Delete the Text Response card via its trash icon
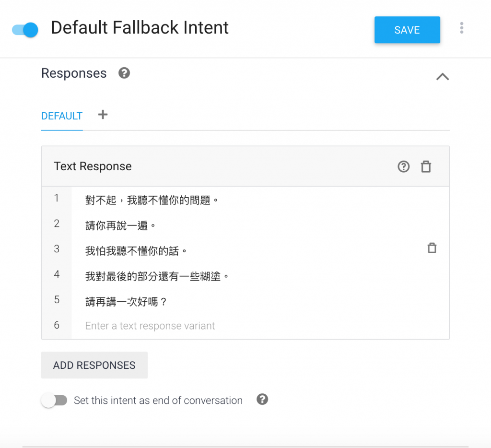 tap(426, 166)
